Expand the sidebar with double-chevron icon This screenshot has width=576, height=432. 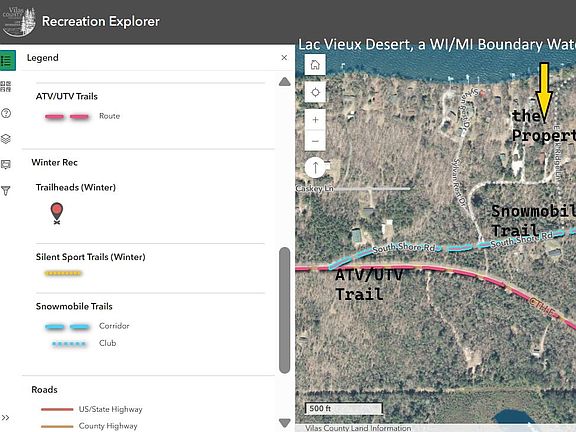pyautogui.click(x=5, y=418)
